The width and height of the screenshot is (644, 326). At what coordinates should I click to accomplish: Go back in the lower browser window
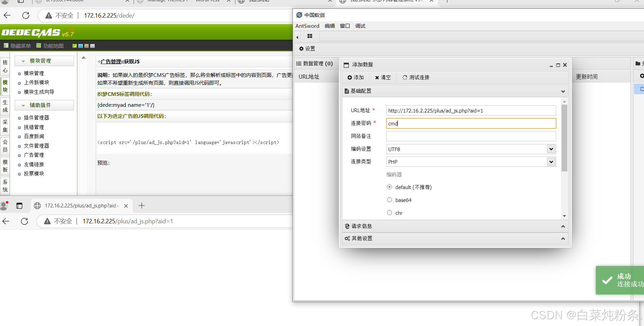pyautogui.click(x=6, y=221)
